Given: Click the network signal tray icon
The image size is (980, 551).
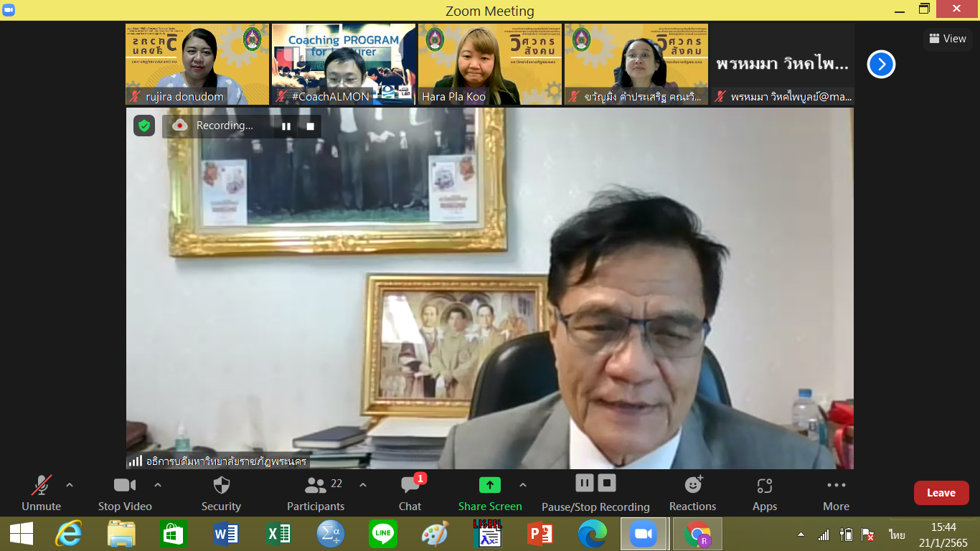Looking at the screenshot, I should (x=824, y=534).
